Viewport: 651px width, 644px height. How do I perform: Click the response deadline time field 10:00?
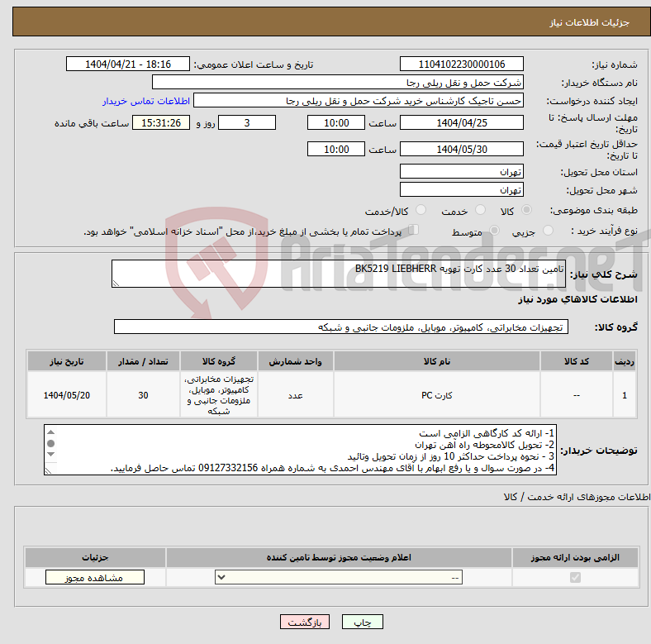(x=336, y=122)
